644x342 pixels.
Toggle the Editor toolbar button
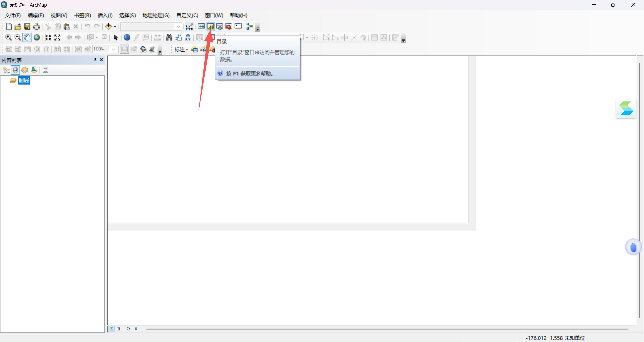[x=190, y=26]
